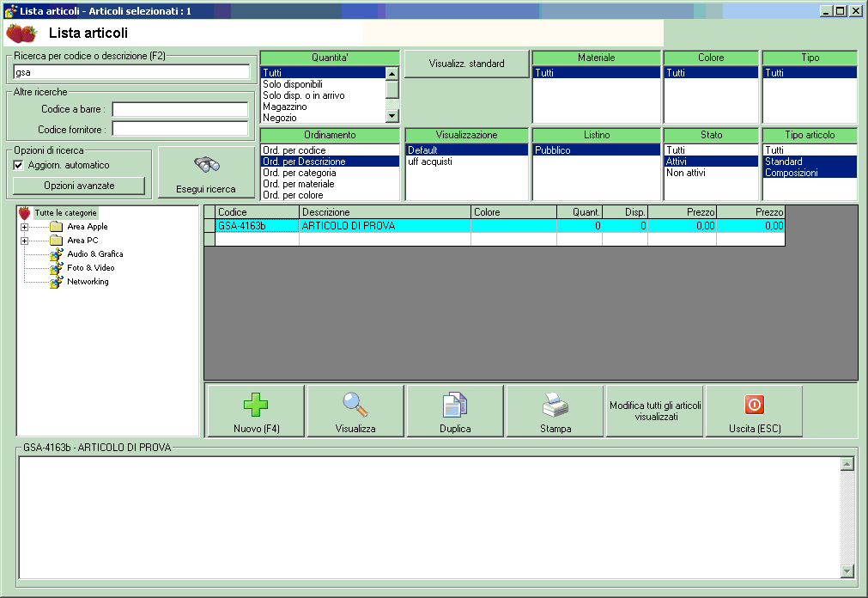The width and height of the screenshot is (868, 598).
Task: Click the printer Stampa icon
Action: coord(555,406)
